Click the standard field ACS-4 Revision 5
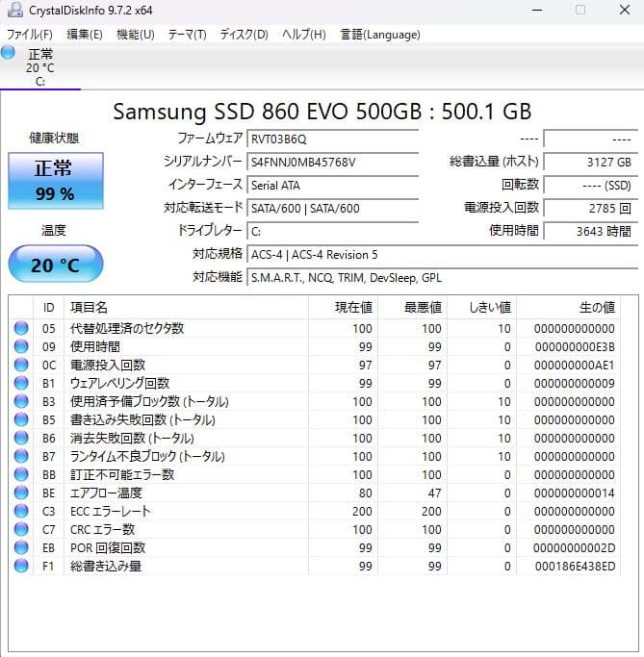 pos(443,254)
